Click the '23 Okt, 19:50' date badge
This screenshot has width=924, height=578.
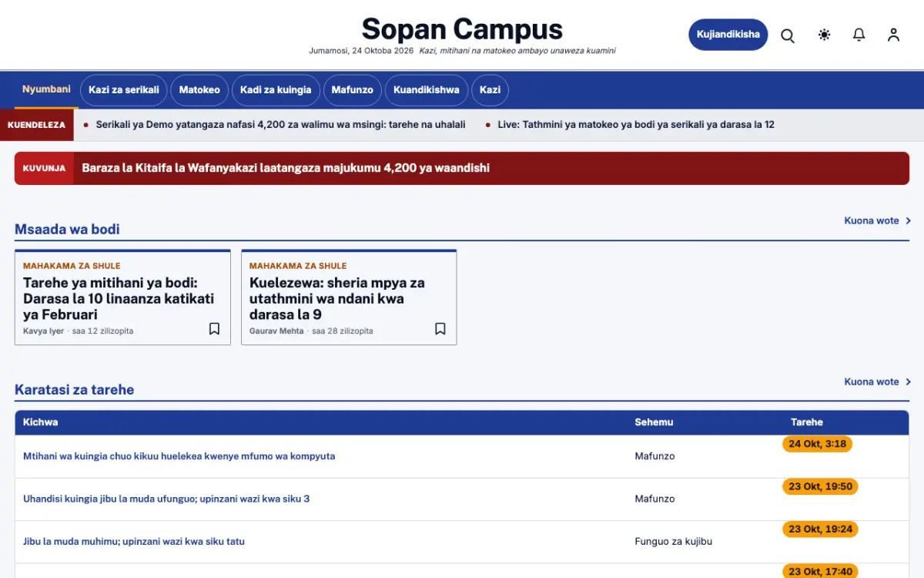click(x=820, y=486)
